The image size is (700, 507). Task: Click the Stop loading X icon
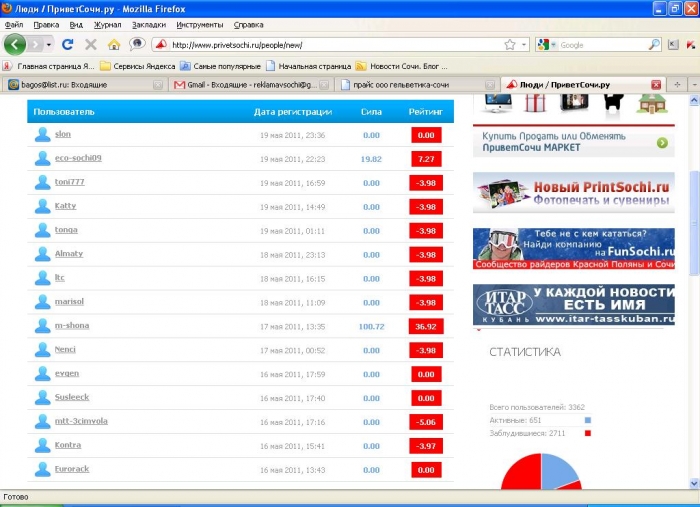pos(91,45)
